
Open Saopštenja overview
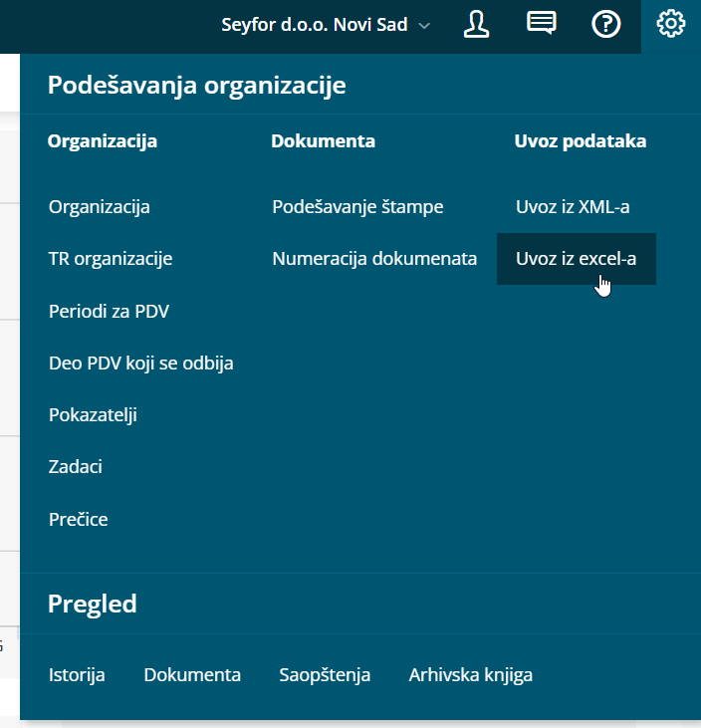click(x=325, y=674)
